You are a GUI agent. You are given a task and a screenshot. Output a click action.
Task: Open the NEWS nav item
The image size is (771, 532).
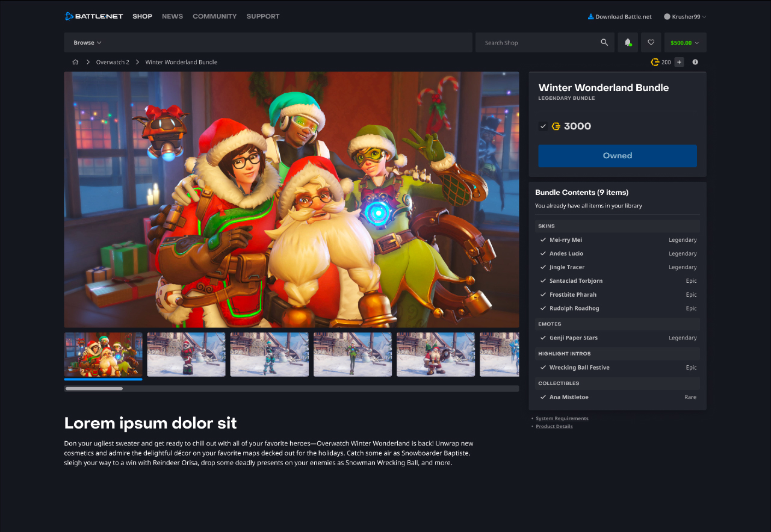[172, 16]
